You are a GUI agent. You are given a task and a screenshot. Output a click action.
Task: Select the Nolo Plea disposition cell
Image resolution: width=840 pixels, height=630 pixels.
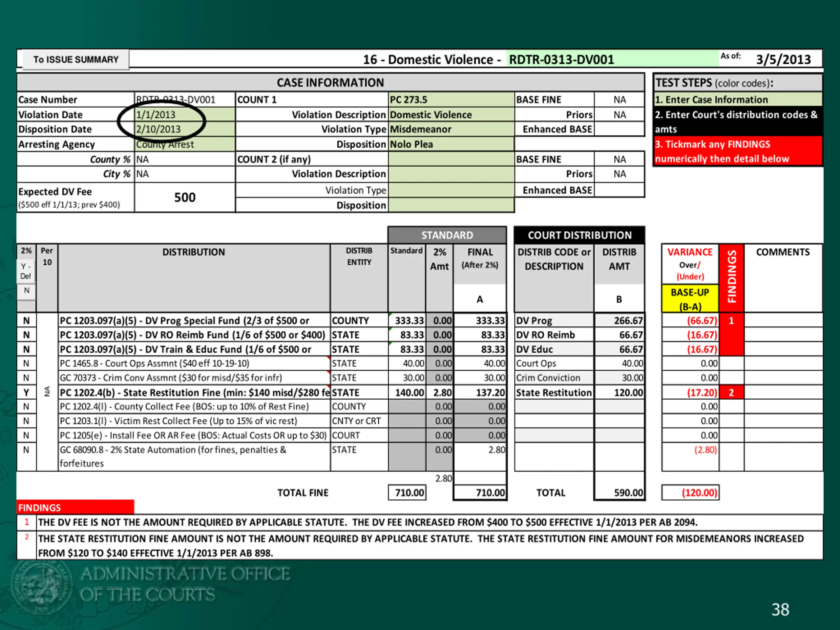tap(451, 144)
